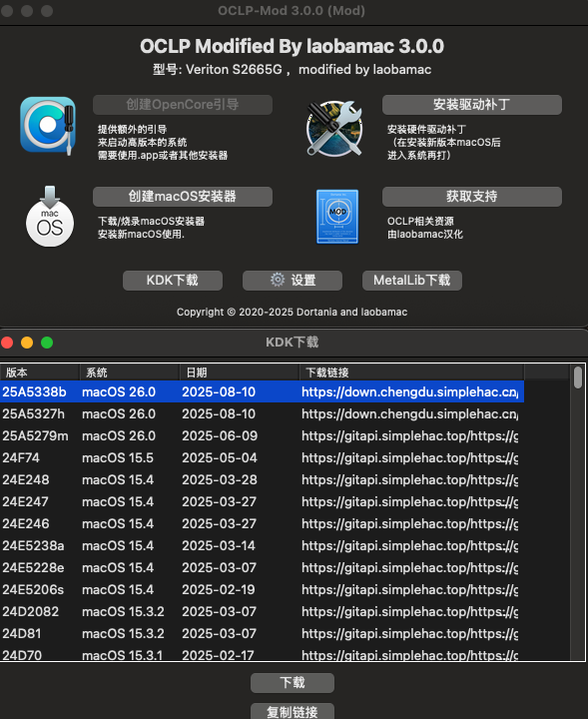Click the macOS installer download icon

[50, 217]
